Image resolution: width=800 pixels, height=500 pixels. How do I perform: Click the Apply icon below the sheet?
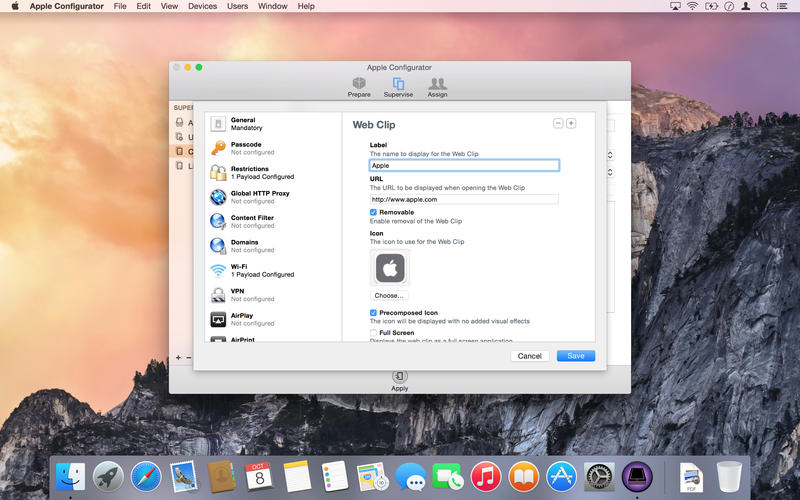(x=399, y=378)
